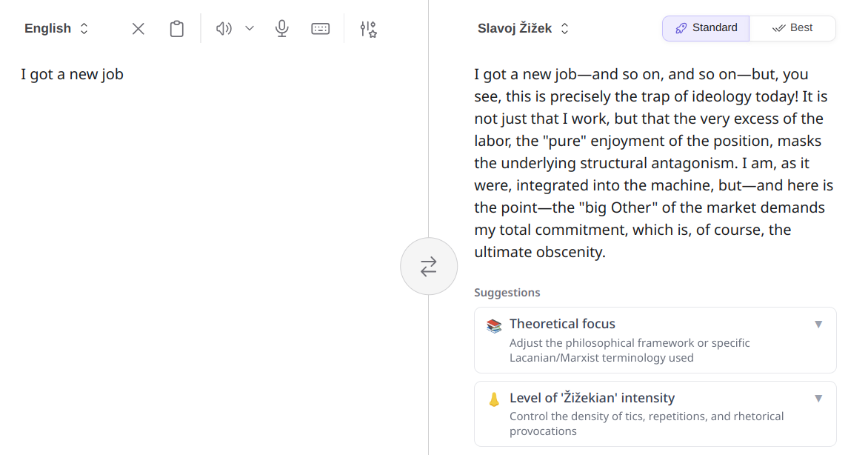Open the translation tuning sliders icon

367,28
